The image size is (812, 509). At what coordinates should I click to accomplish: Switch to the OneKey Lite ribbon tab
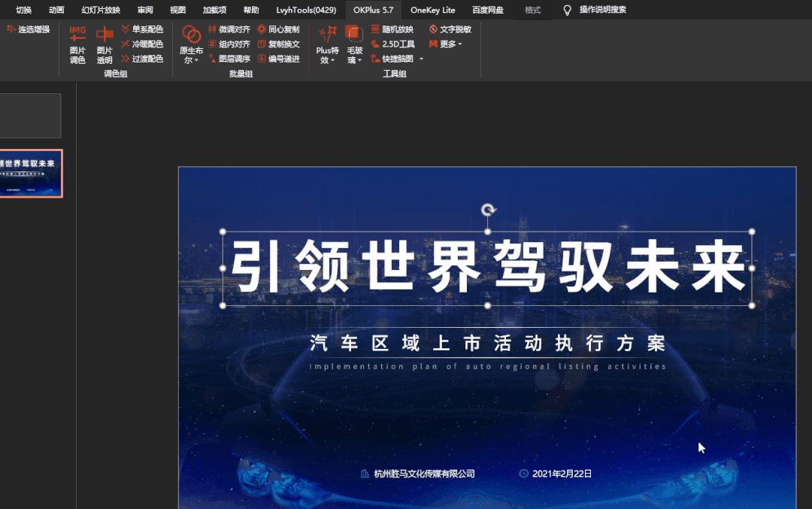433,10
